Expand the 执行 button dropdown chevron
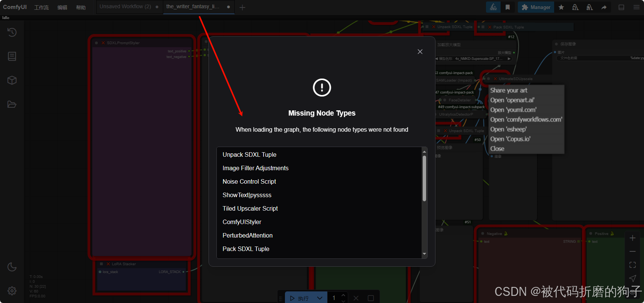Screen dimensions: 644x303 tap(320, 298)
